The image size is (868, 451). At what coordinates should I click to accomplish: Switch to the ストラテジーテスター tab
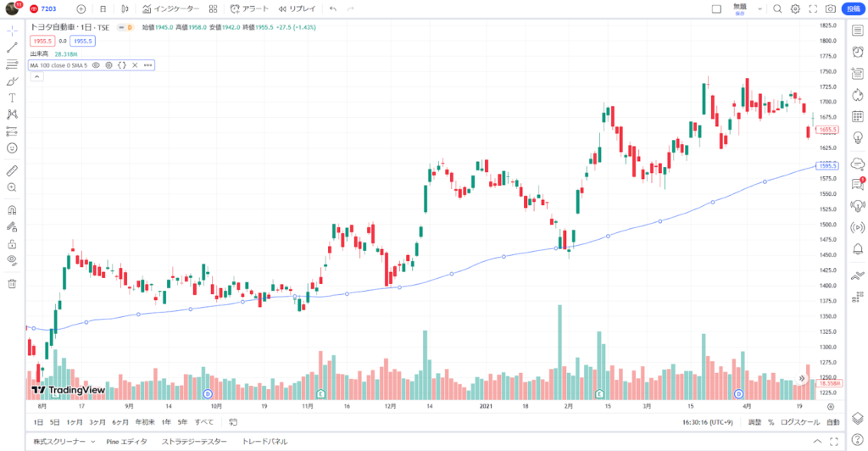tap(194, 442)
